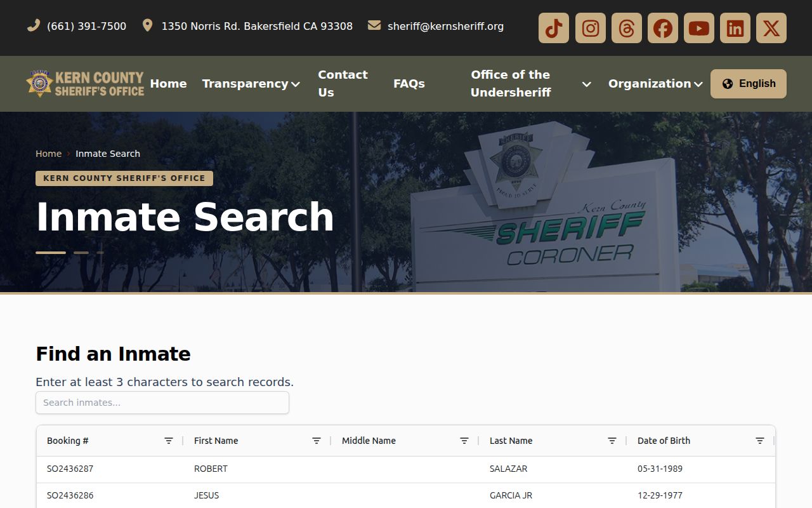This screenshot has height=508, width=812.
Task: Open the 1350 Norris Rd. address link
Action: tap(247, 26)
